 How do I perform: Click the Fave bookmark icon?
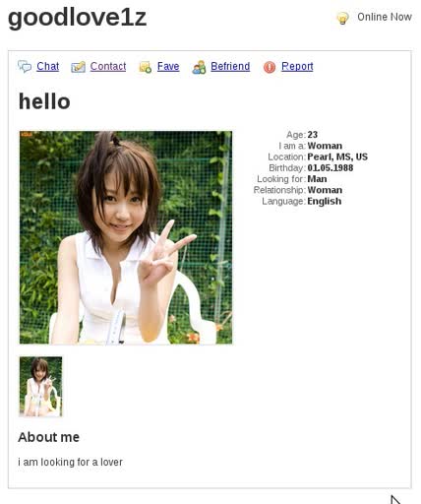pos(146,67)
